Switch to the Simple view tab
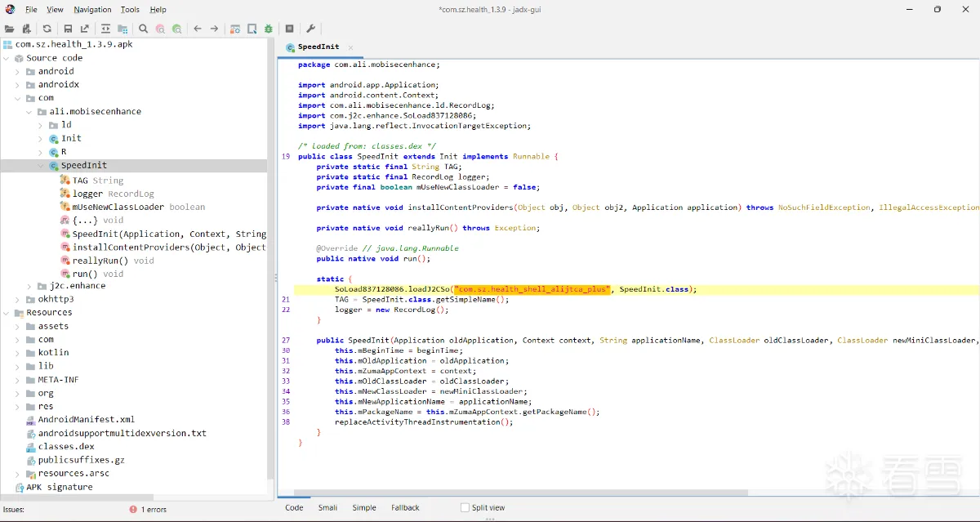The image size is (980, 522). pyautogui.click(x=364, y=507)
